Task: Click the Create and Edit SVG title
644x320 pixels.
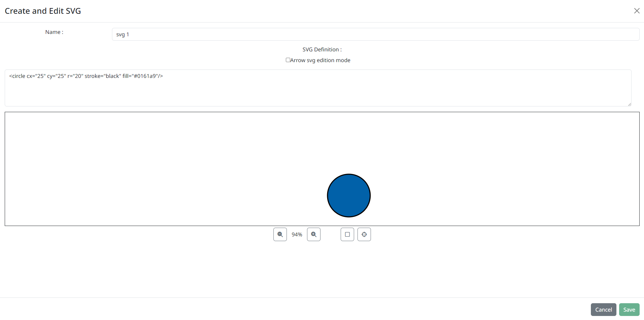Action: 43,11
